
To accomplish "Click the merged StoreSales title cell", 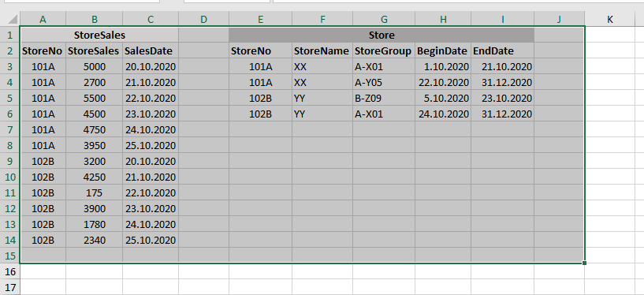I will click(x=99, y=35).
